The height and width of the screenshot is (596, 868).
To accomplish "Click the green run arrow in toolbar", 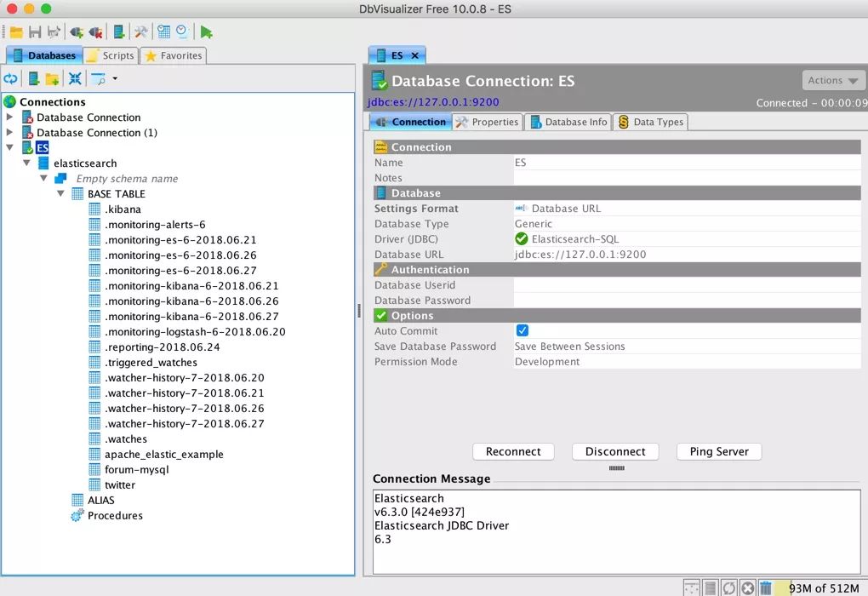I will 206,32.
